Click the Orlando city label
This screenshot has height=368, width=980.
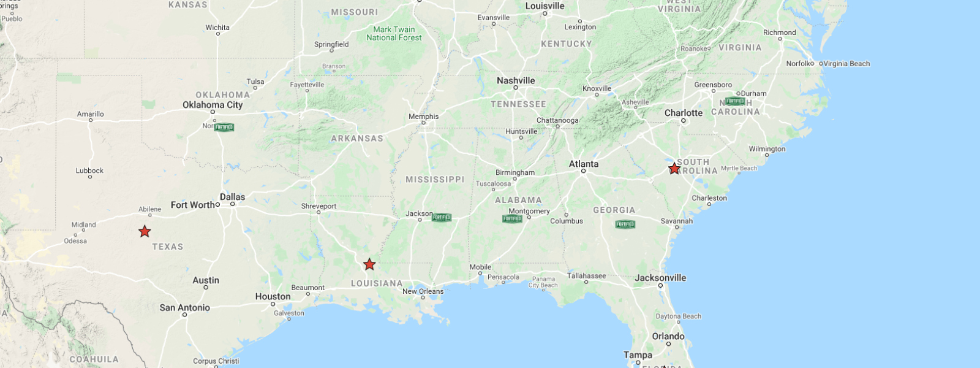pyautogui.click(x=668, y=336)
